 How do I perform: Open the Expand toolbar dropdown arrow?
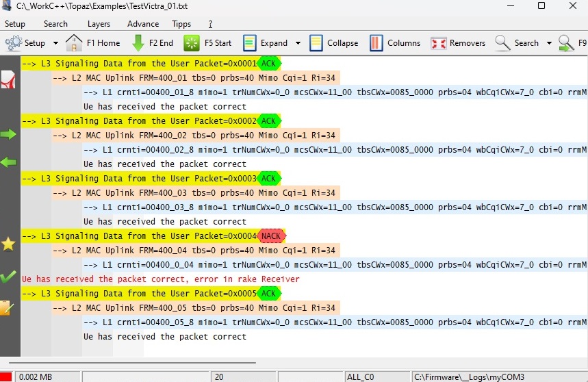coord(298,43)
